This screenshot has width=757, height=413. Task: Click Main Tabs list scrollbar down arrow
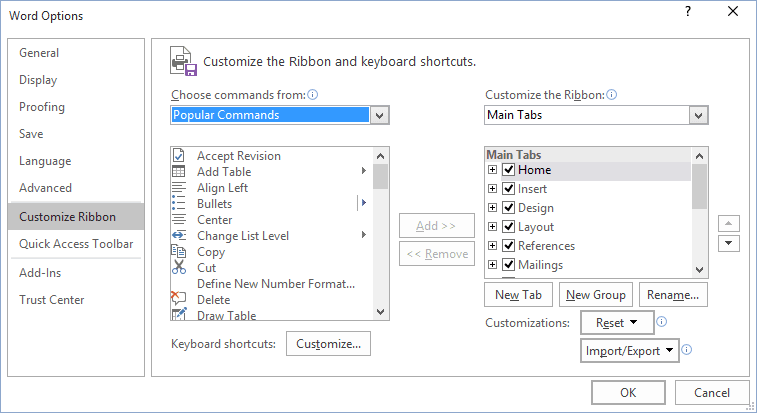tap(700, 270)
